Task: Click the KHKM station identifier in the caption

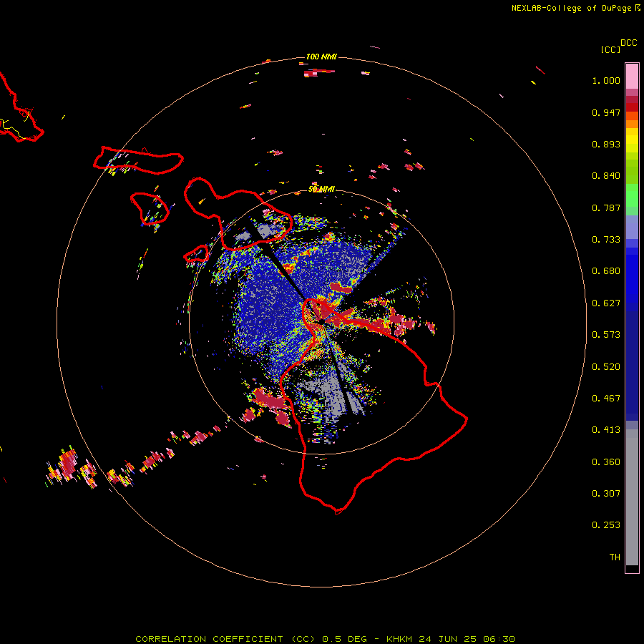Action: [399, 639]
